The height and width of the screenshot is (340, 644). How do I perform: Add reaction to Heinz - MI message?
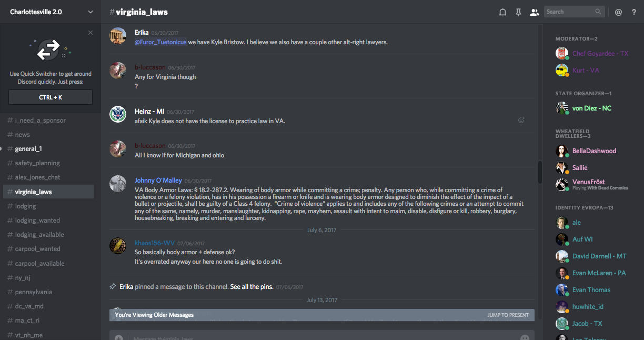521,120
